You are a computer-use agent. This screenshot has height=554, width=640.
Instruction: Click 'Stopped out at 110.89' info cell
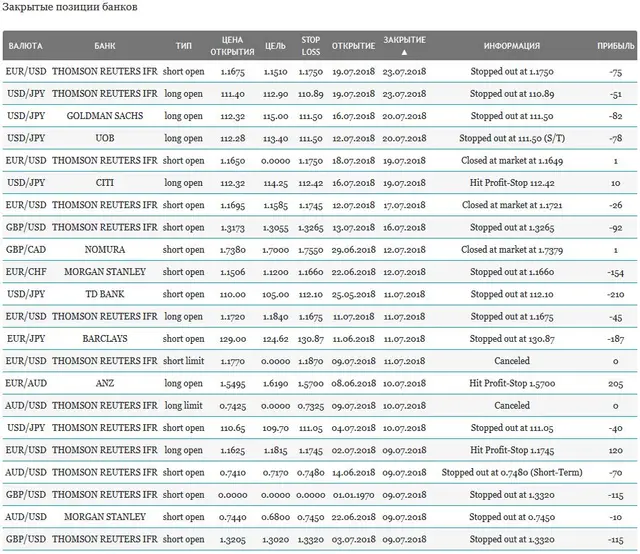pos(512,94)
